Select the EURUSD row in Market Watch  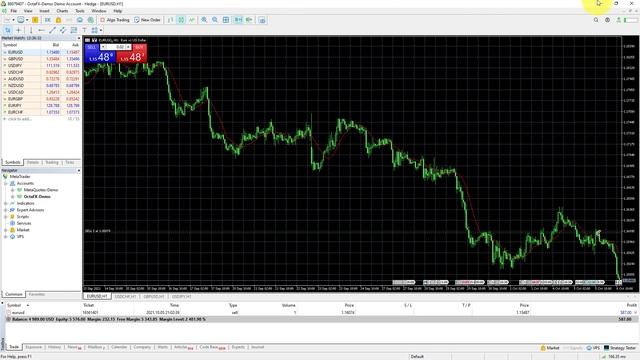[41, 52]
